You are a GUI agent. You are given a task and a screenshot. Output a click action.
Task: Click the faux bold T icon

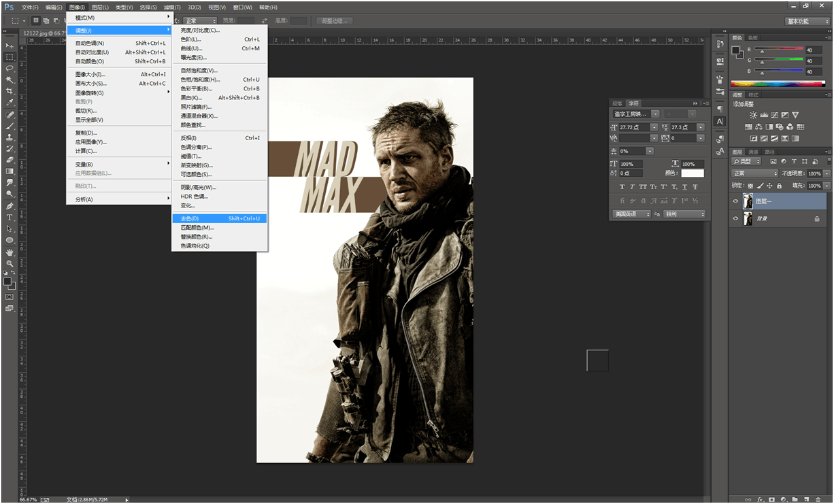[x=622, y=187]
